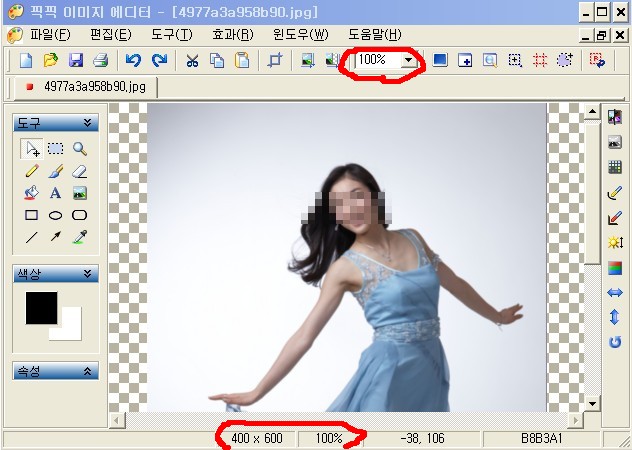Capture the active window using the toolbar icon

click(465, 60)
